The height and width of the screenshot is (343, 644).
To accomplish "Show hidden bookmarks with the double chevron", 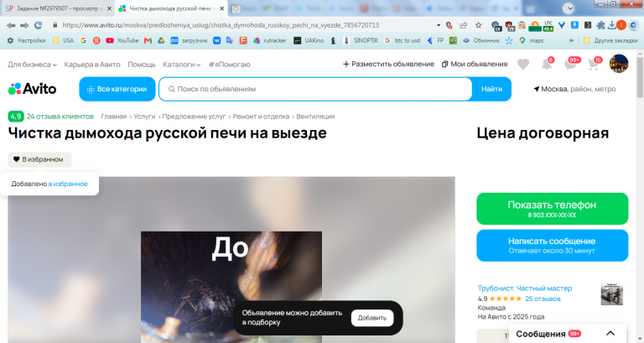I will click(x=571, y=40).
